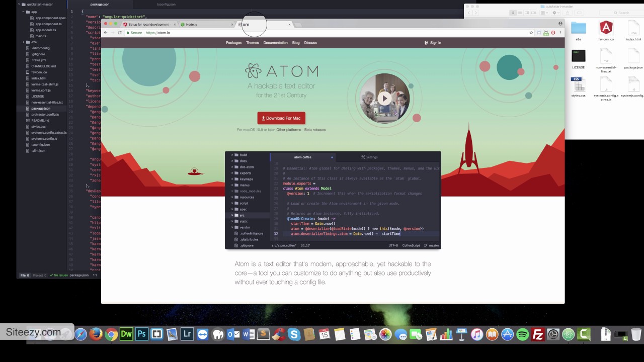Open index.html in the Atom tree
Image resolution: width=644 pixels, height=362 pixels.
(x=36, y=78)
